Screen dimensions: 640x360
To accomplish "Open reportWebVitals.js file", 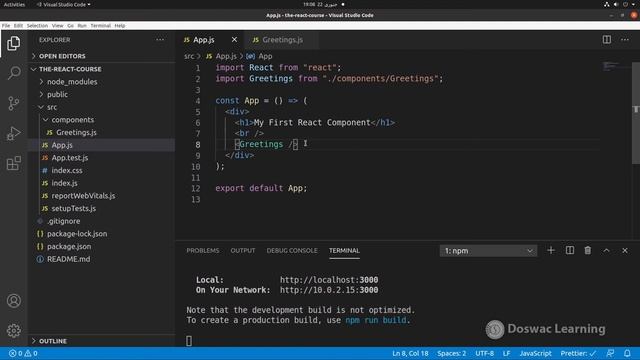I will tap(83, 196).
